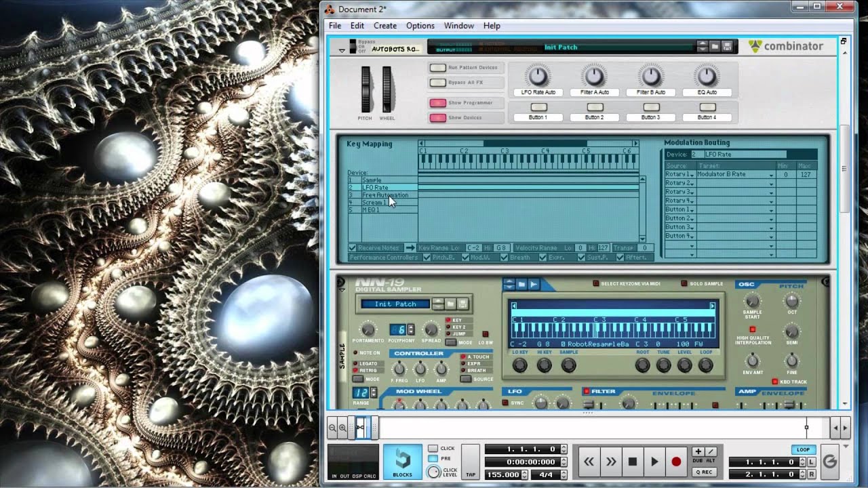Click Combinator Button 4
The width and height of the screenshot is (868, 488).
point(707,107)
